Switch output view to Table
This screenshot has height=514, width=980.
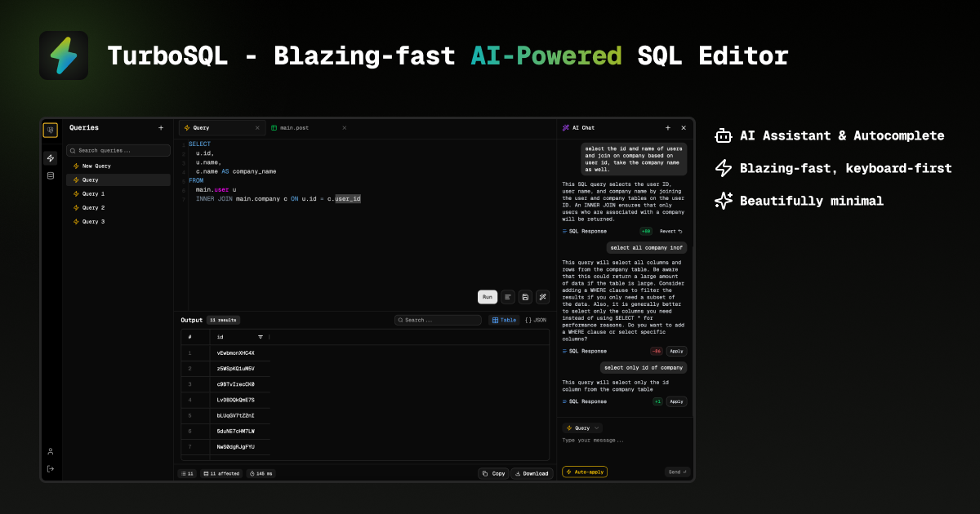tap(504, 320)
